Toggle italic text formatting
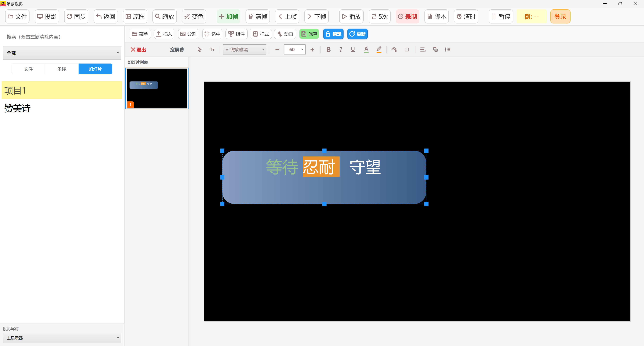Image resolution: width=644 pixels, height=346 pixels. (x=340, y=49)
